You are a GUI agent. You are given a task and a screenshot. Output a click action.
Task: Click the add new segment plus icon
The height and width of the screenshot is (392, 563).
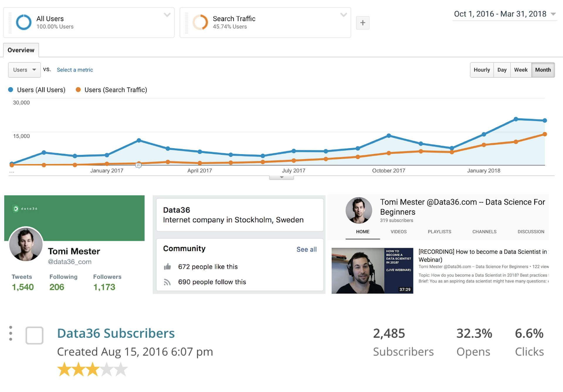(363, 23)
